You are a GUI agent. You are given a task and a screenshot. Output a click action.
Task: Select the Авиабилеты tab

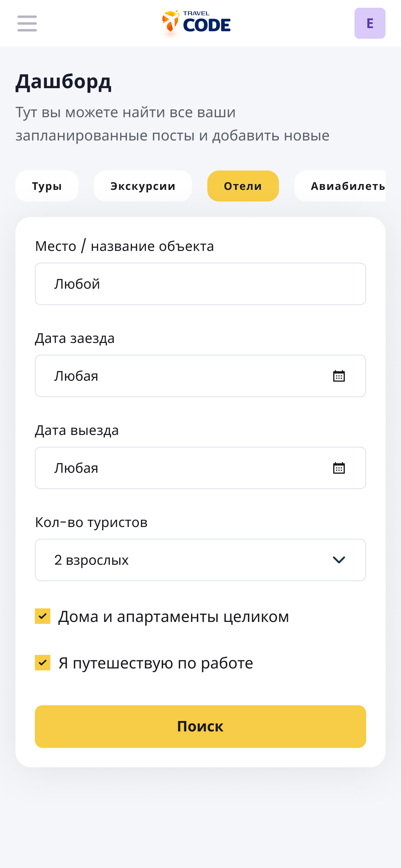[340, 186]
